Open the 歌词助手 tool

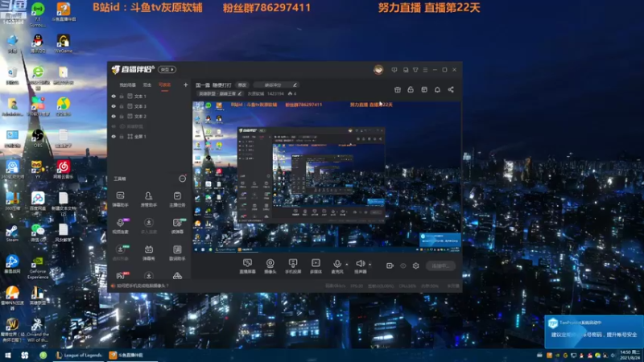coord(177,253)
